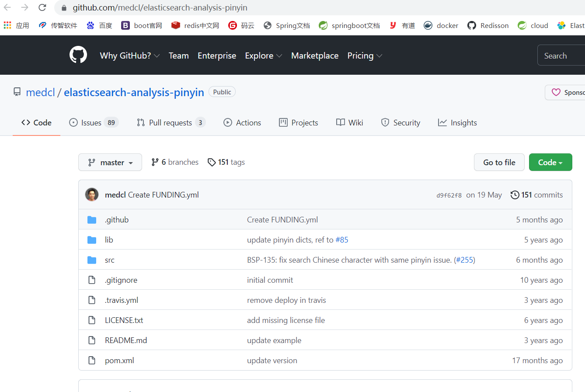Open the green Code dropdown button
This screenshot has width=585, height=392.
tap(550, 162)
